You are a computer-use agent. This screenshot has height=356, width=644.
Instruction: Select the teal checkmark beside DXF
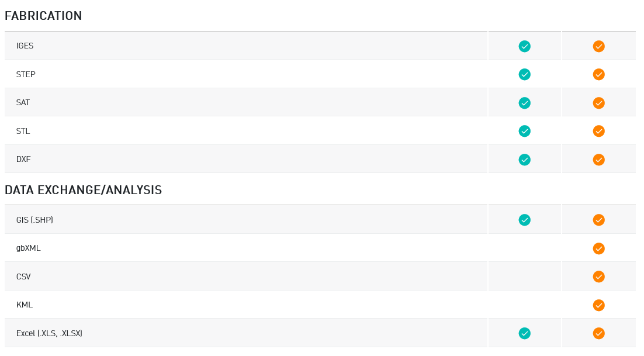(524, 160)
